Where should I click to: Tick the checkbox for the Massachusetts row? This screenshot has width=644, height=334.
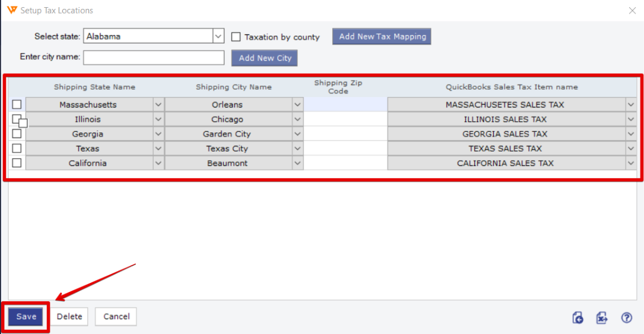[17, 105]
